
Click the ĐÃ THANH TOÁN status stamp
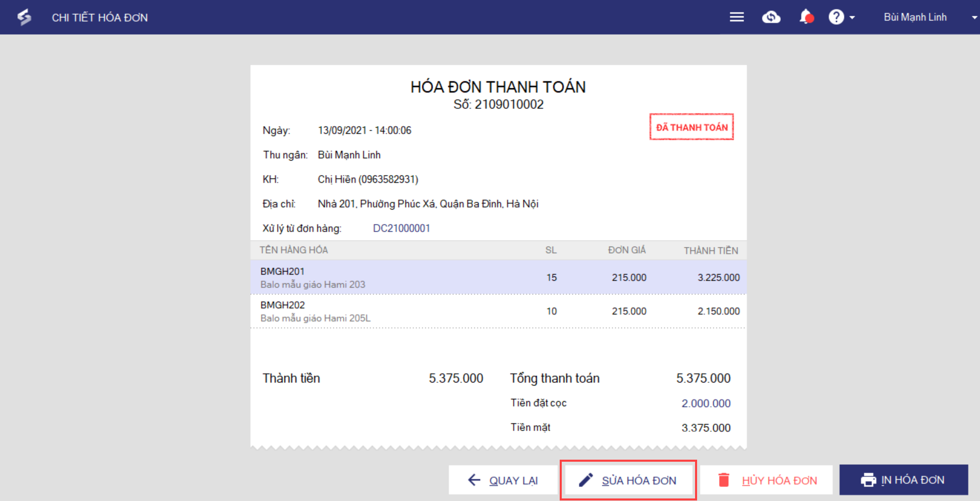pos(691,127)
